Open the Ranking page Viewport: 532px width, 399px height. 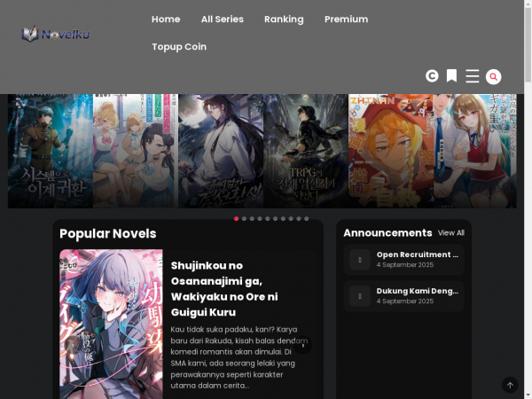click(284, 20)
